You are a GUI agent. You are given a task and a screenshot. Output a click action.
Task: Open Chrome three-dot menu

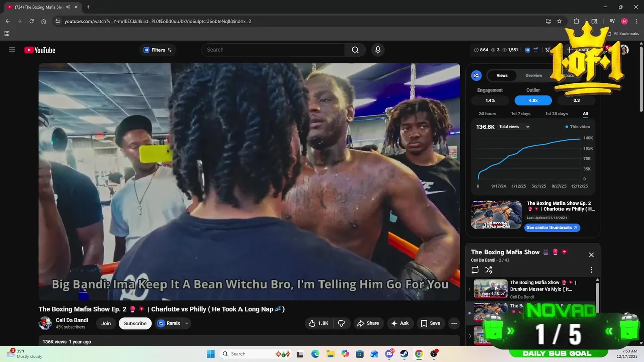pyautogui.click(x=636, y=21)
